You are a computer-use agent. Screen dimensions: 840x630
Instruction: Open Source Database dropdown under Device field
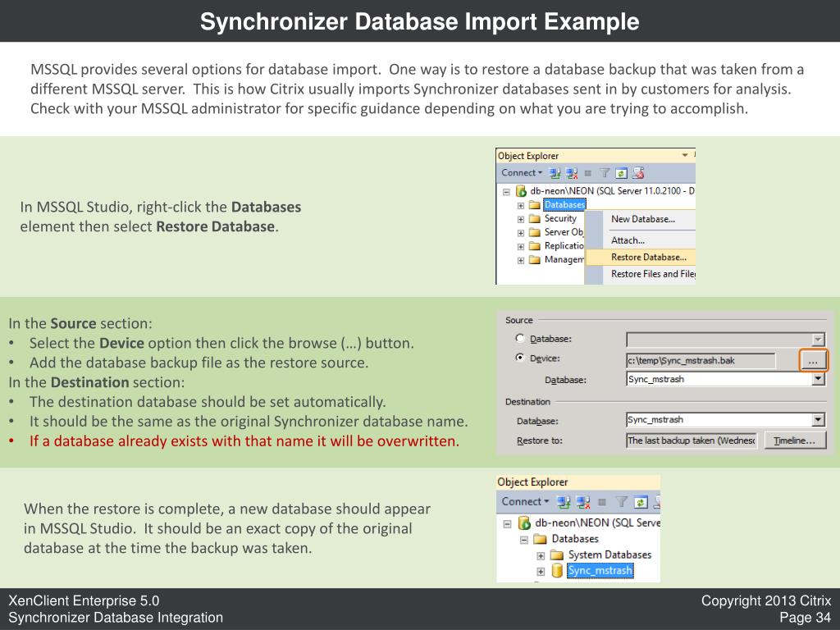tap(818, 379)
